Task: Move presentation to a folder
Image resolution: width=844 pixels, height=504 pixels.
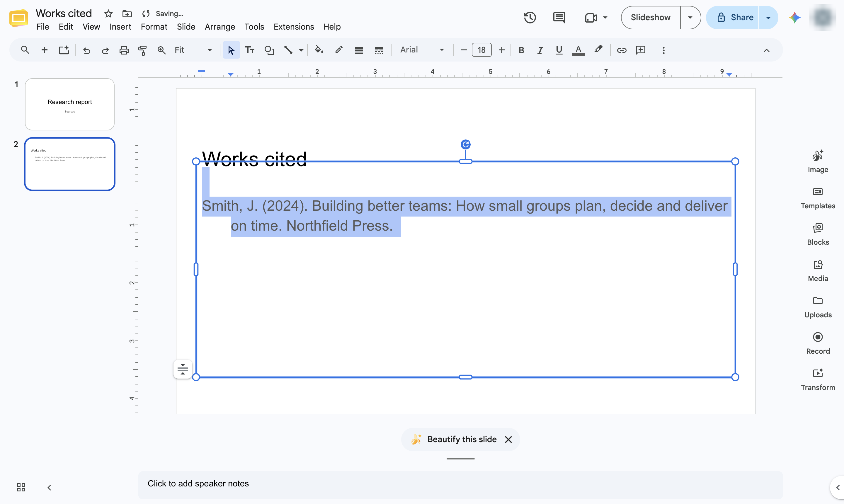Action: [127, 13]
